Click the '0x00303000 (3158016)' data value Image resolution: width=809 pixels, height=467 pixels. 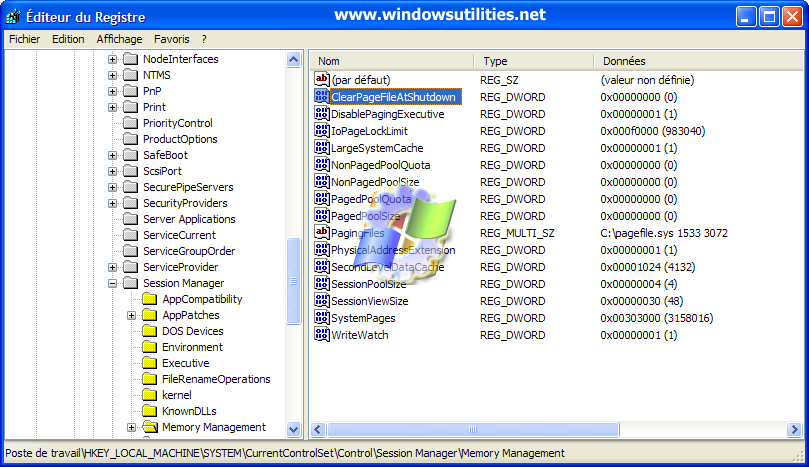[657, 318]
